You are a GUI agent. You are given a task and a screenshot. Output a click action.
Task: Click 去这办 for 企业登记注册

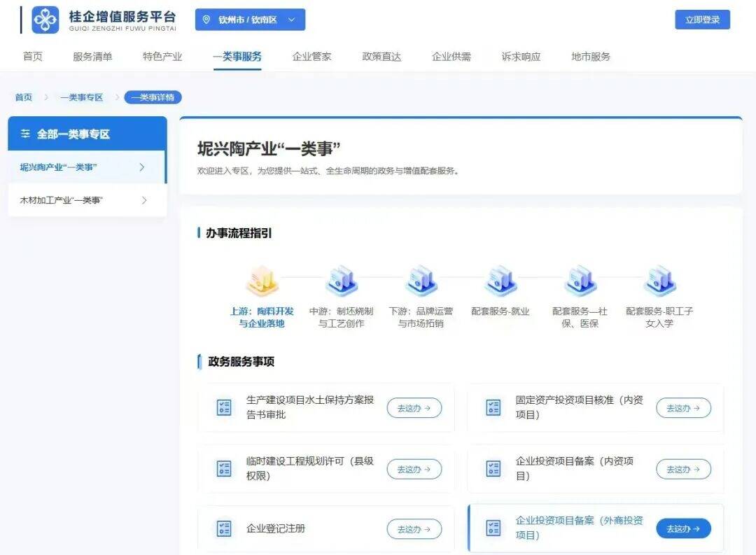(414, 529)
